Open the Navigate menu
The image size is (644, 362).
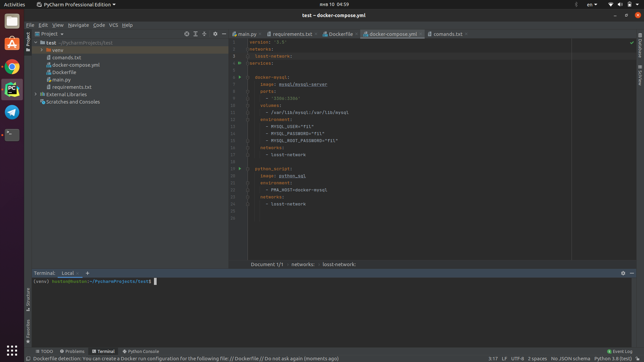click(78, 25)
